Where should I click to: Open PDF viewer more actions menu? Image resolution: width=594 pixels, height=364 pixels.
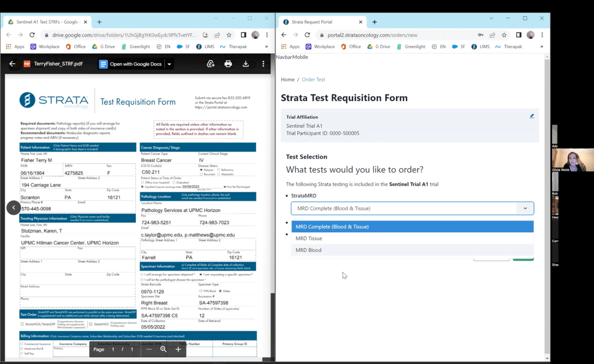(x=263, y=64)
